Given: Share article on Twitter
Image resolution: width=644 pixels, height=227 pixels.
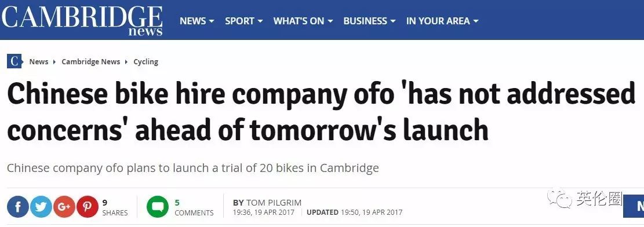Looking at the screenshot, I should [41, 207].
